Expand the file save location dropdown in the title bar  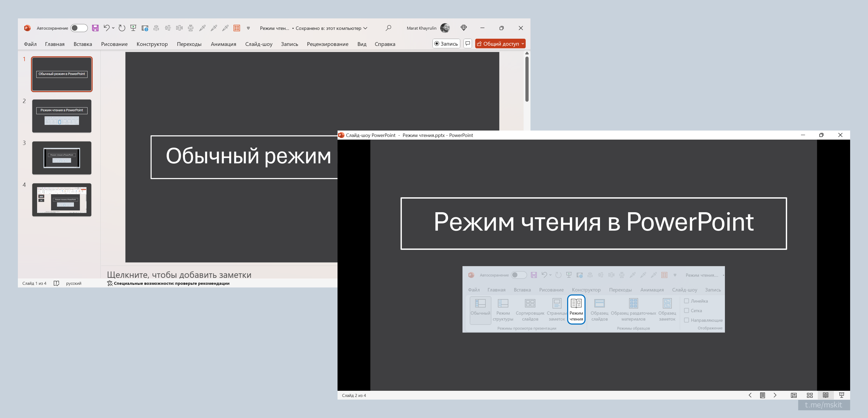click(x=365, y=28)
